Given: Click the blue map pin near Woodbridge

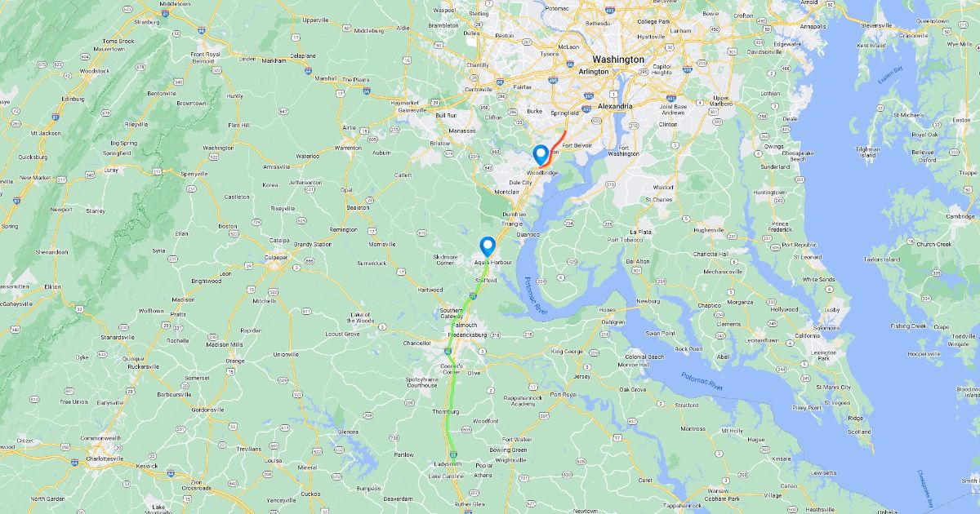Looking at the screenshot, I should pos(540,154).
